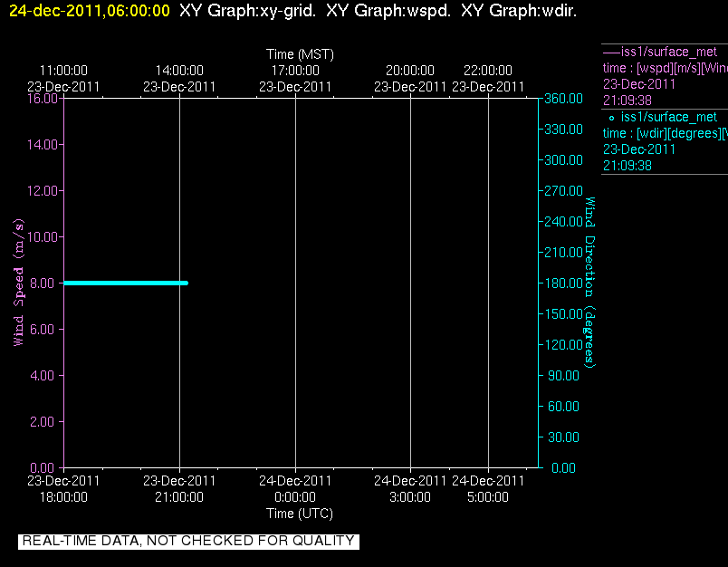
Task: Click the 'Wind Speed (m/s)' axis label
Action: 18,283
